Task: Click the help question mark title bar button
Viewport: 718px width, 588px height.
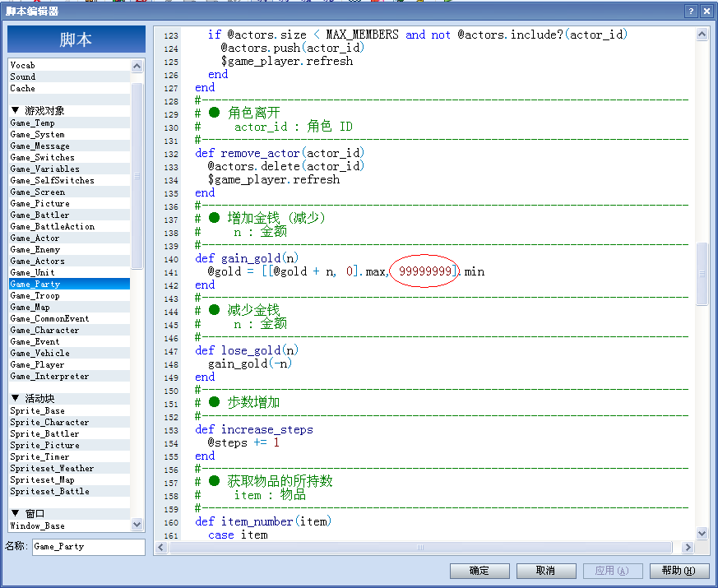Action: pos(691,12)
